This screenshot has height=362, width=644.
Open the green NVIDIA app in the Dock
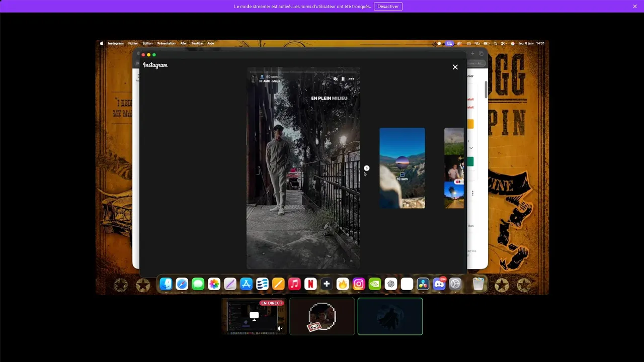(x=375, y=284)
